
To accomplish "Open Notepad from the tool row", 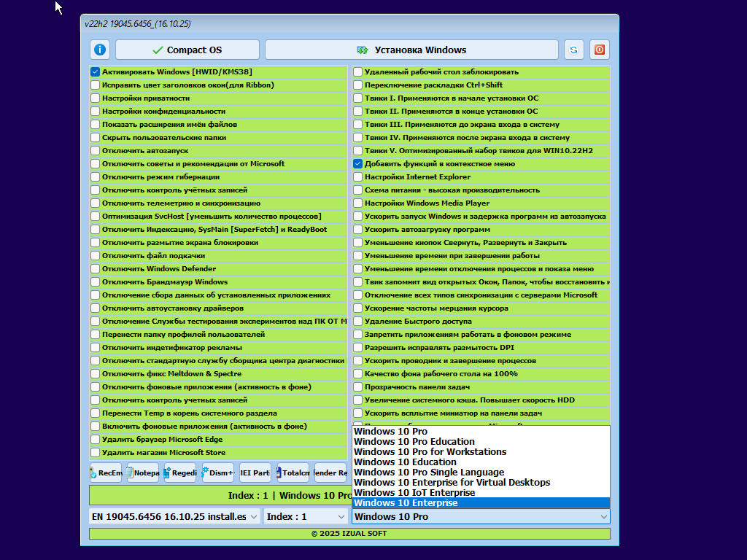I will point(143,472).
